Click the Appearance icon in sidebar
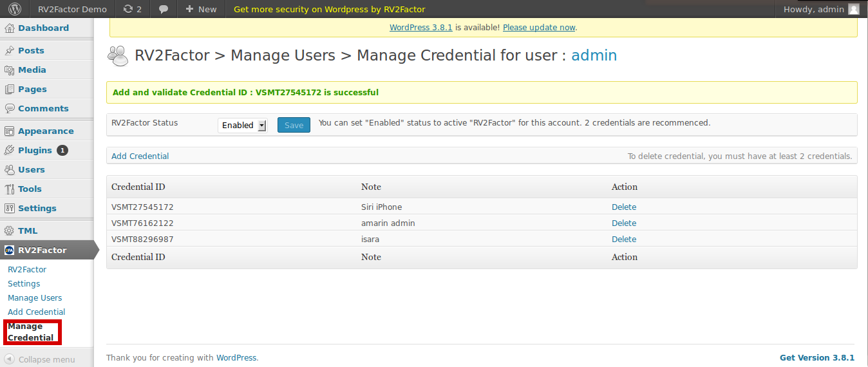Screen dimensions: 868x367 click(x=10, y=131)
